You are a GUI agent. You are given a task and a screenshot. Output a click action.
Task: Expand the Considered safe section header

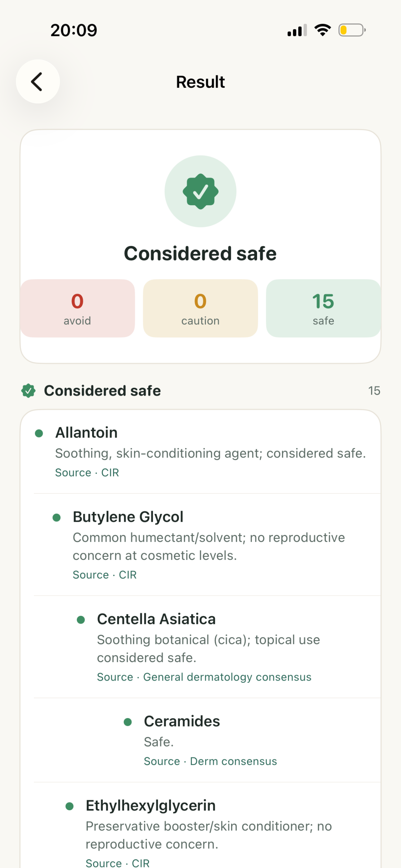(200, 391)
